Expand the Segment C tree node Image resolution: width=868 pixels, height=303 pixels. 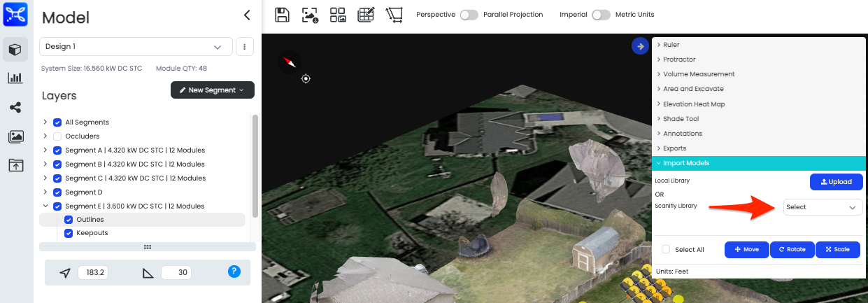pos(45,178)
